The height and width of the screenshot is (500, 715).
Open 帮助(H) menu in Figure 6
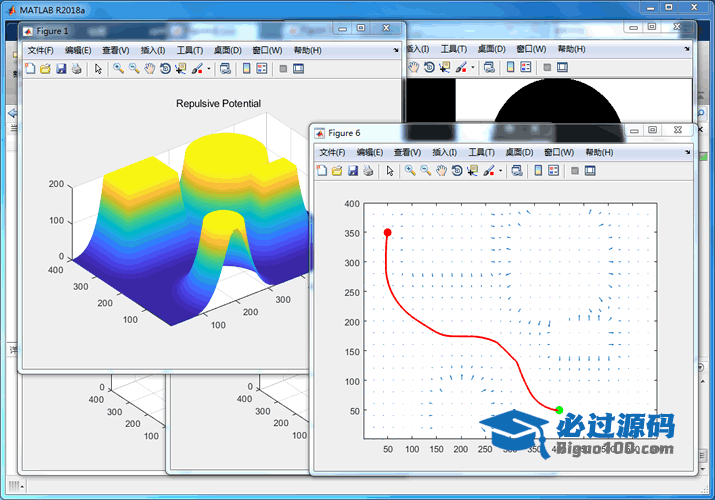pos(600,152)
